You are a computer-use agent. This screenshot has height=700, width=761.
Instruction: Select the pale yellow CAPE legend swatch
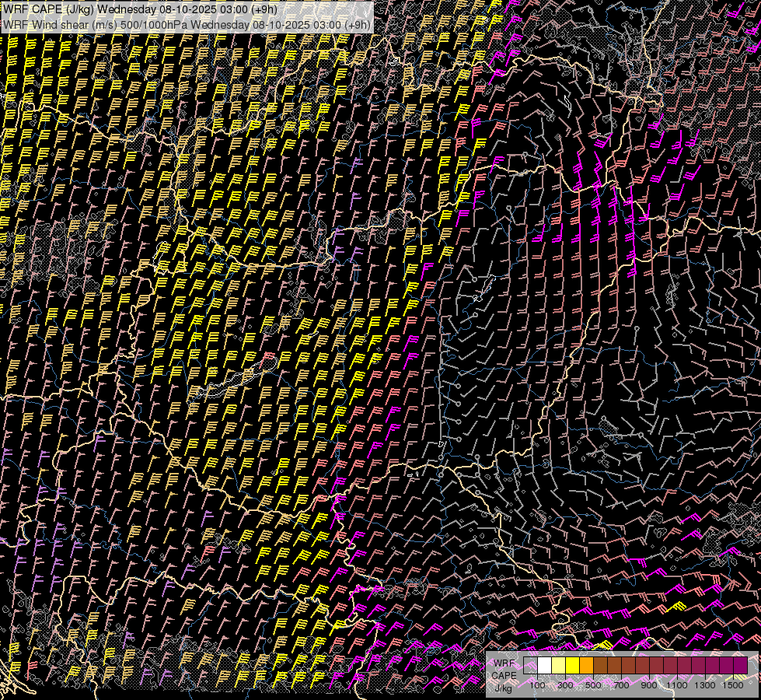click(x=558, y=666)
